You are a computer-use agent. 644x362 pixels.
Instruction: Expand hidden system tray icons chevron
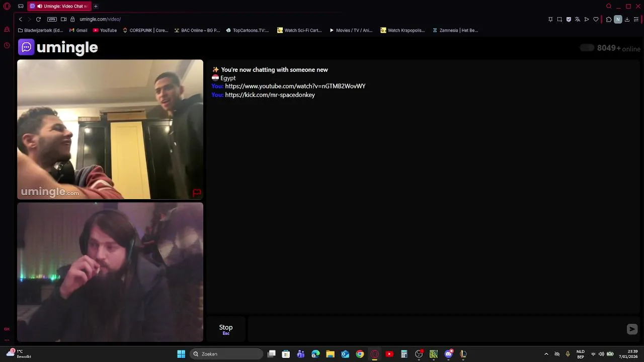(x=546, y=354)
